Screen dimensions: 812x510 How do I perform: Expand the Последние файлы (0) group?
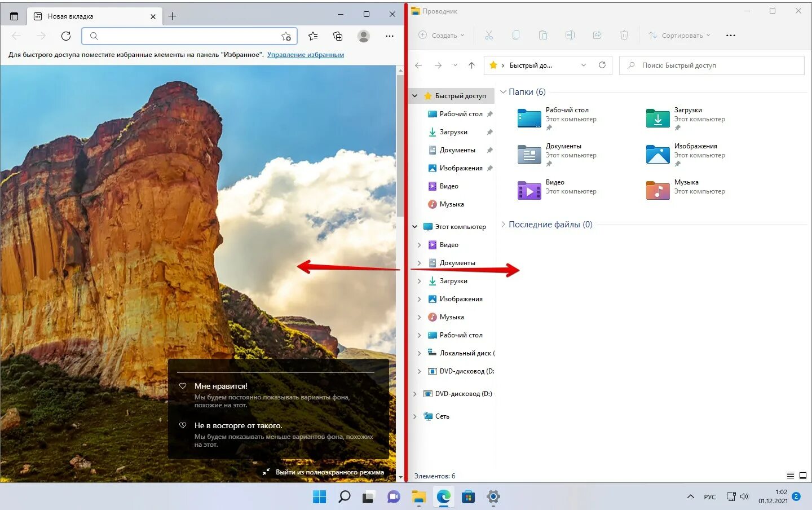504,225
